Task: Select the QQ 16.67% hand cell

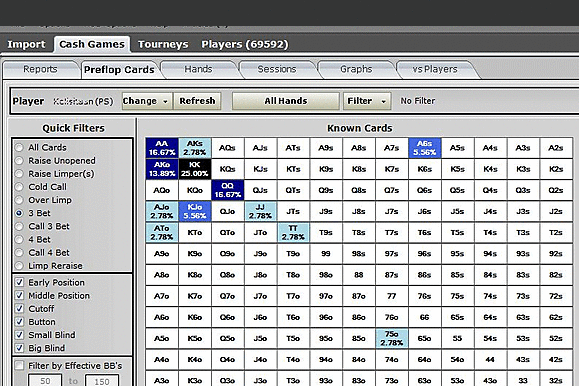Action: coord(227,190)
